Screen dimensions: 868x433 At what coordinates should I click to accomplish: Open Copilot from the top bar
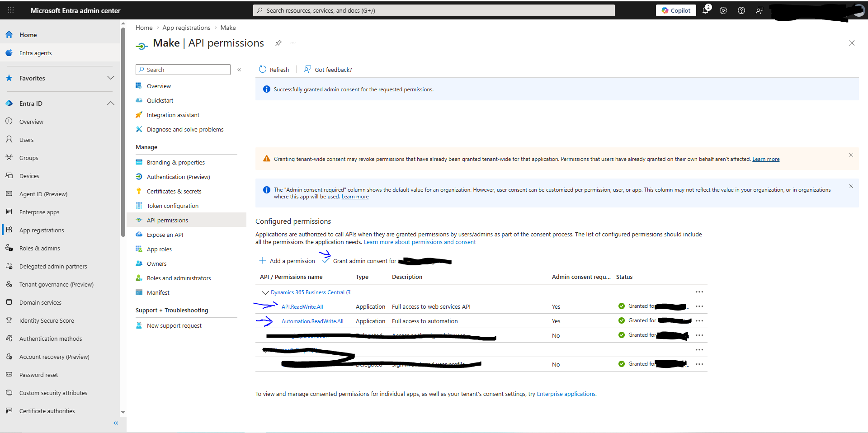click(x=676, y=10)
